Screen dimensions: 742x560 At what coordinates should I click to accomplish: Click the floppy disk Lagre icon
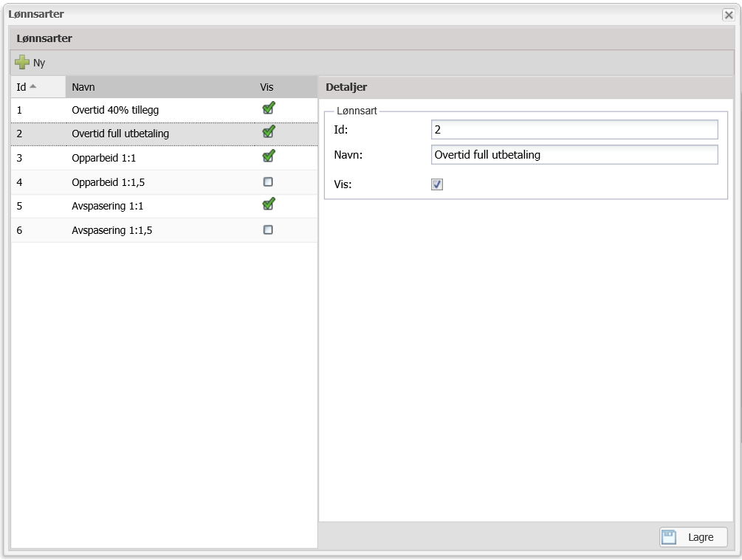(669, 537)
